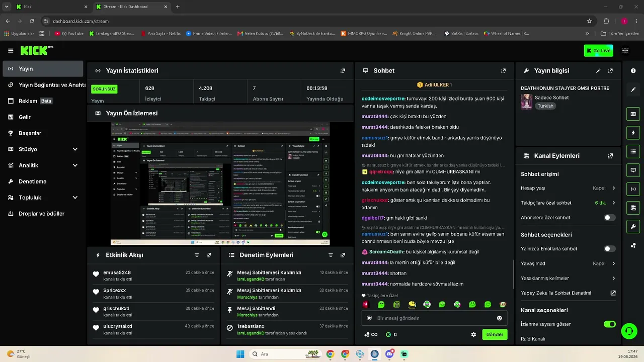Open Yapay Zeka ile Sohbet Denetimi external link
The image size is (644, 362).
point(613,293)
